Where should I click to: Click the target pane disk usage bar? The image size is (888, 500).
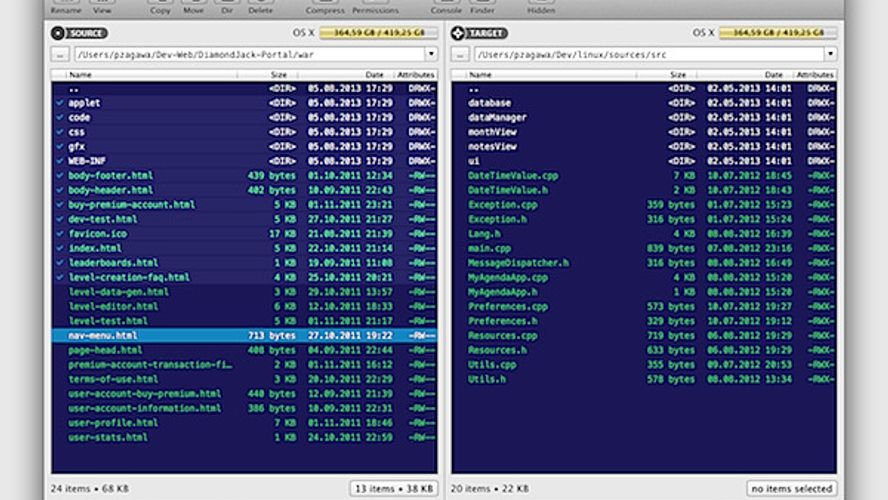point(778,33)
